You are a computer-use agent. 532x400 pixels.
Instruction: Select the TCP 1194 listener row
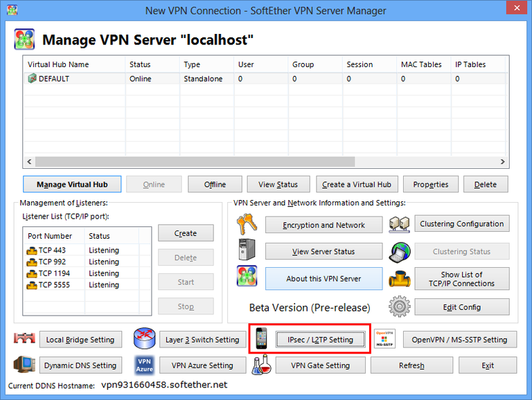coord(87,273)
